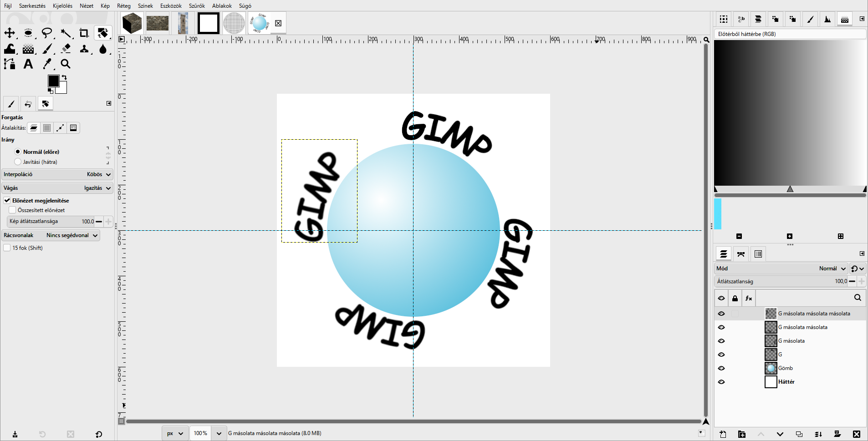Viewport: 868px width, 441px height.
Task: Open the Szűrők menu
Action: click(x=197, y=6)
